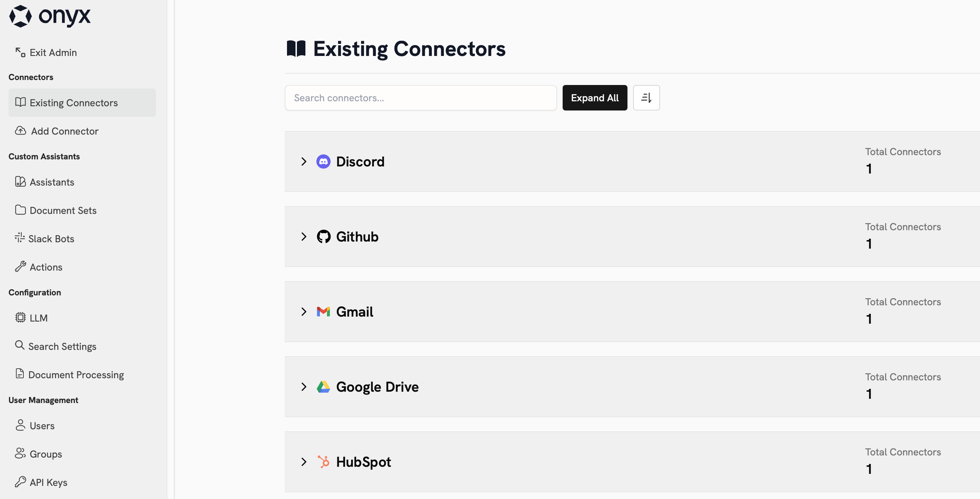Expand the Google Drive connector section
980x499 pixels.
pyautogui.click(x=304, y=386)
